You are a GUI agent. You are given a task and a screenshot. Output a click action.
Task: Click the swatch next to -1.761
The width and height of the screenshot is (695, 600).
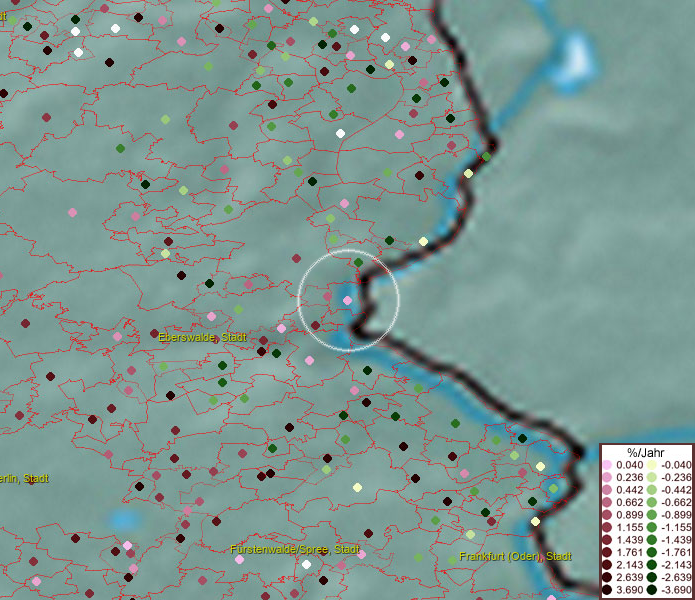652,552
